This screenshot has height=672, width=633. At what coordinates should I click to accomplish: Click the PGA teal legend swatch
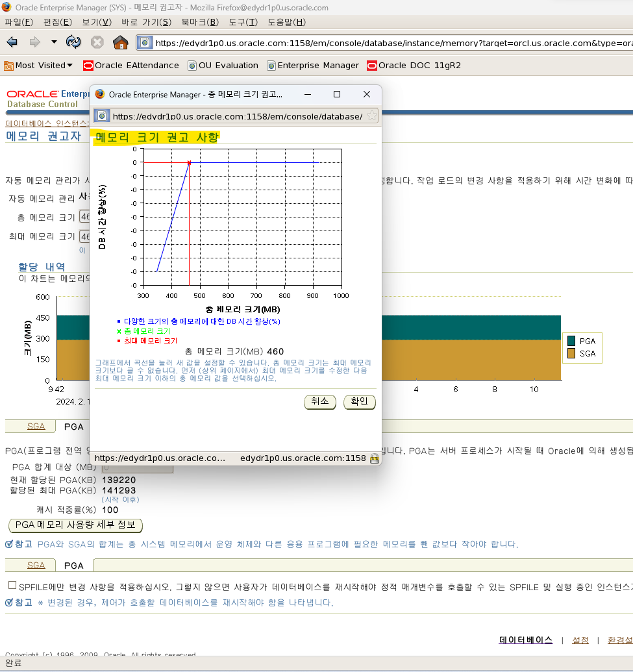click(x=571, y=341)
